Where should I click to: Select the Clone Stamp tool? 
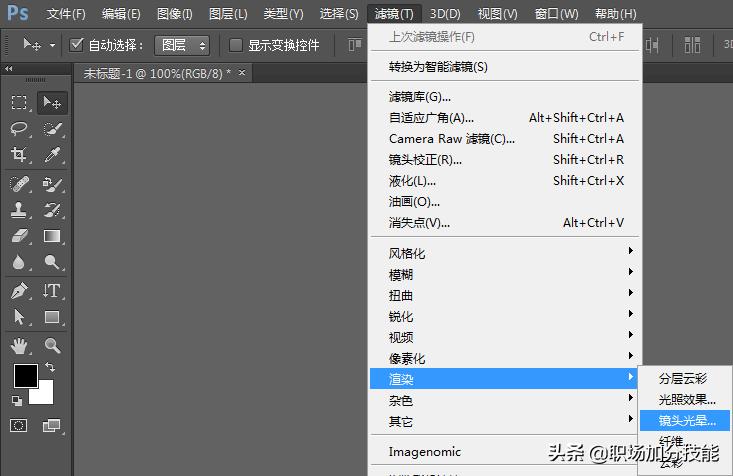point(19,210)
